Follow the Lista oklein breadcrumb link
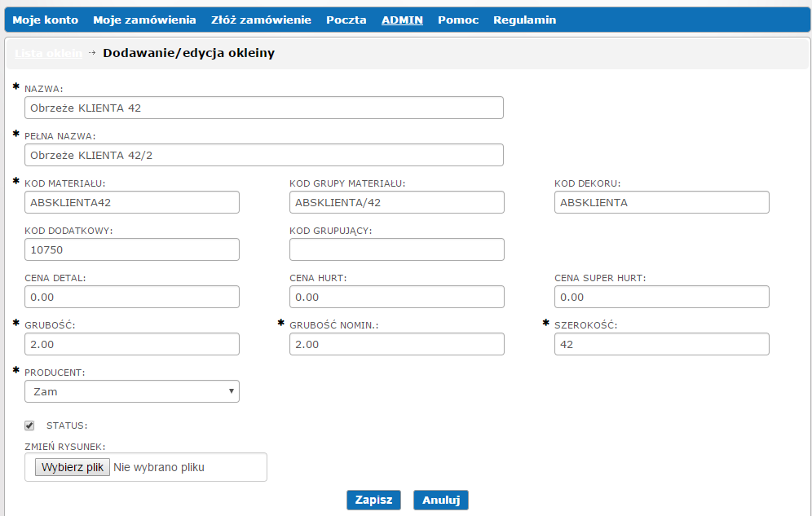The width and height of the screenshot is (812, 516). (x=48, y=53)
